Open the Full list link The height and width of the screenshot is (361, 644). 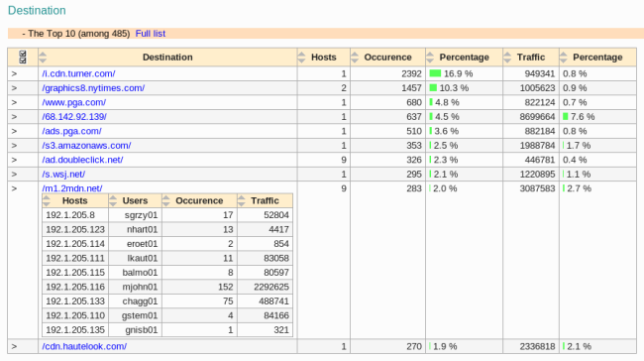[x=151, y=34]
